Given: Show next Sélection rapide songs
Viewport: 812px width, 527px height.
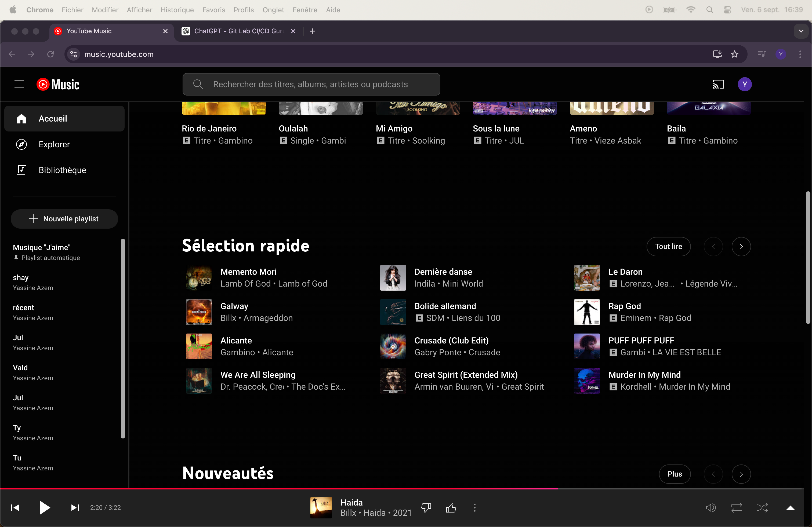Looking at the screenshot, I should tap(741, 246).
